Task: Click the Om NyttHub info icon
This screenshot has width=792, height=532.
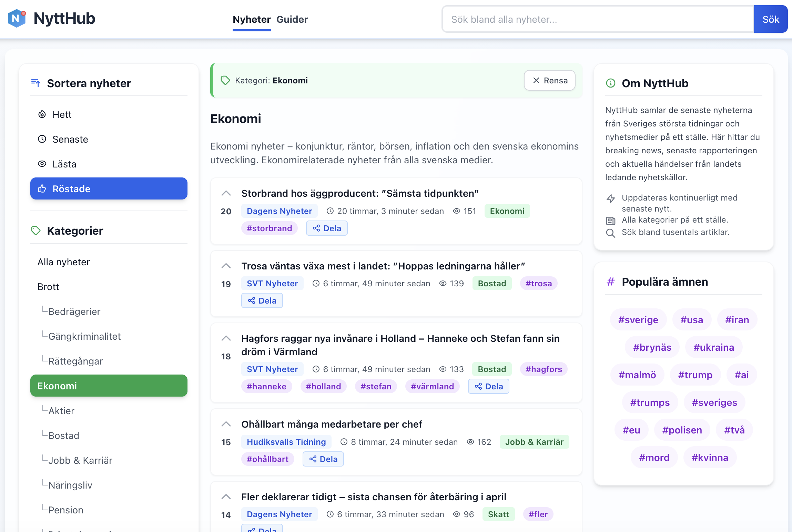Action: click(x=610, y=83)
